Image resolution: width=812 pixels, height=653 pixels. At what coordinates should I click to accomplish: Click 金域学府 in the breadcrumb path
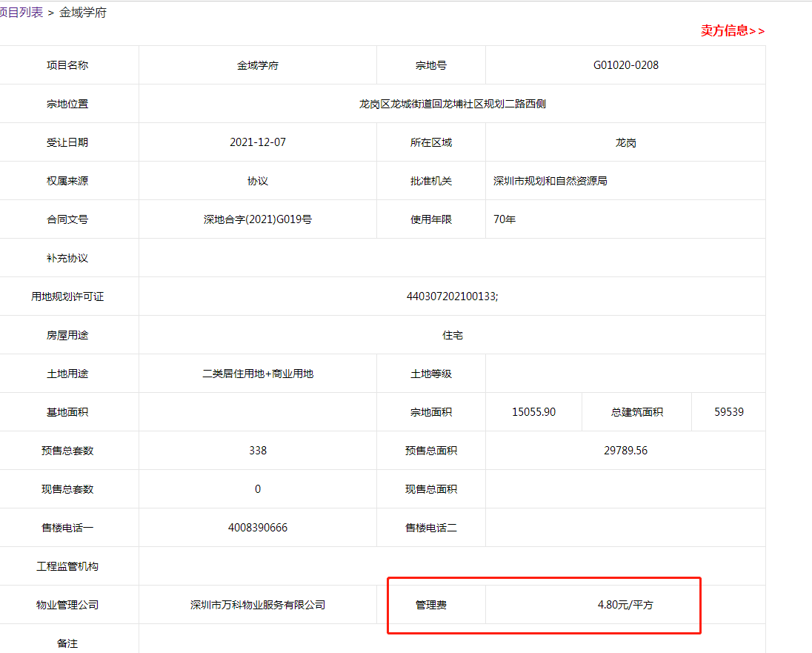tap(83, 13)
